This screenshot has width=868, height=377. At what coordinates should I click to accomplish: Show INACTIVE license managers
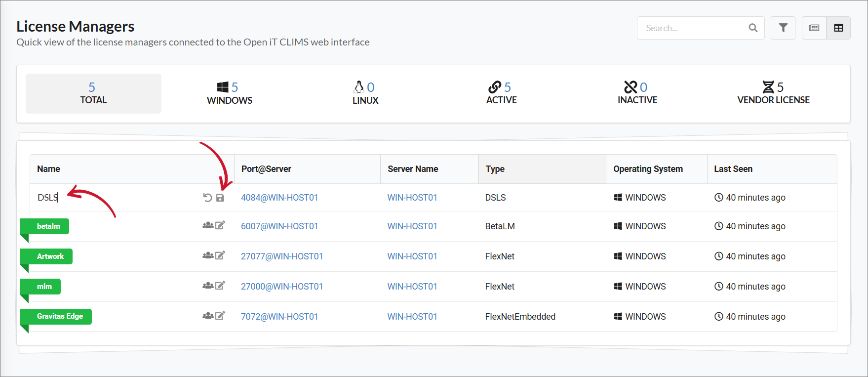tap(637, 93)
